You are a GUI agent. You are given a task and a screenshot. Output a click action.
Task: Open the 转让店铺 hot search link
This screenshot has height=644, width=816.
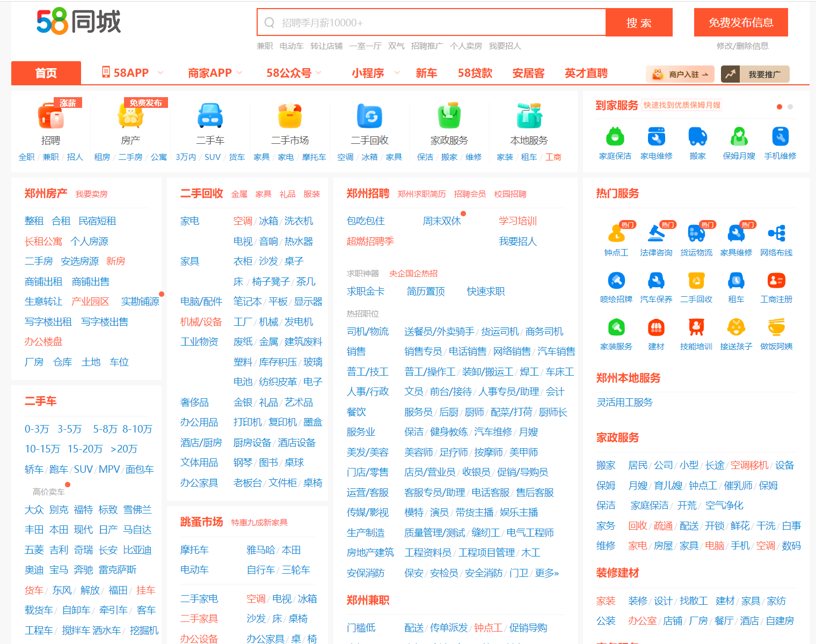click(326, 46)
